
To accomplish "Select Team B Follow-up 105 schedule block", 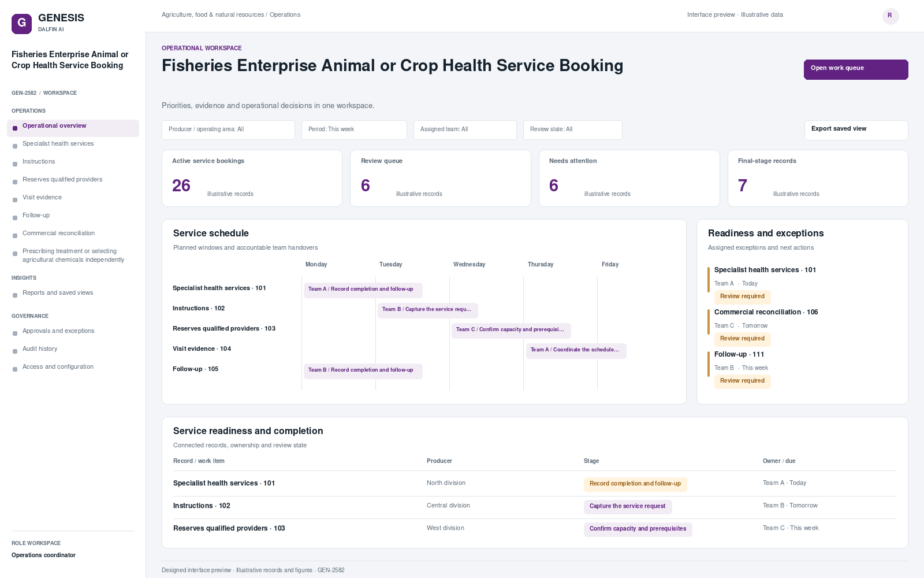I will 363,370.
